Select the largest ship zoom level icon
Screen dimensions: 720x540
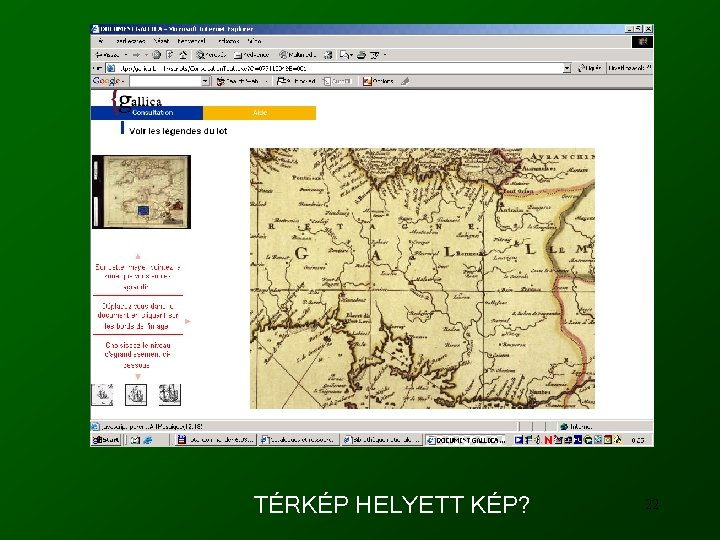tap(169, 394)
